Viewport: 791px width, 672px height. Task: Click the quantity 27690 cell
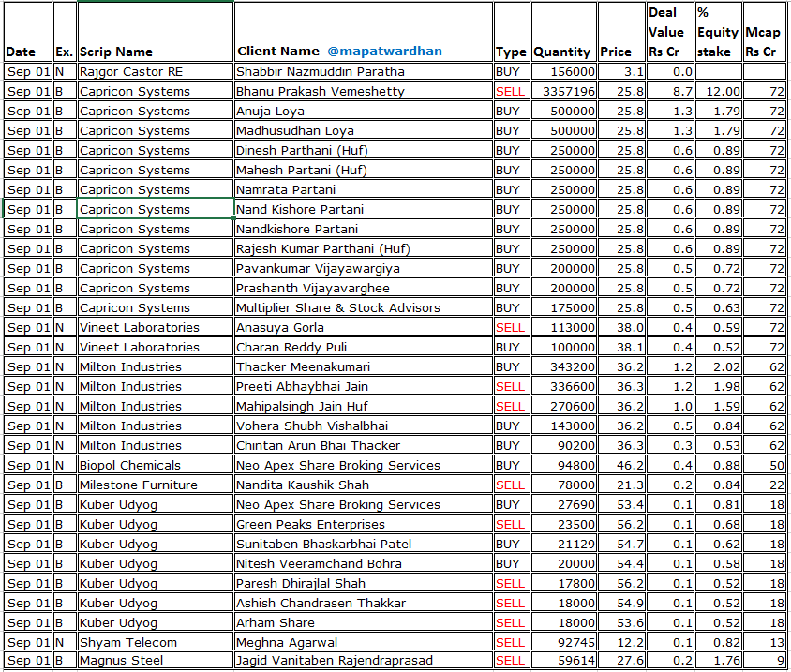(x=564, y=504)
